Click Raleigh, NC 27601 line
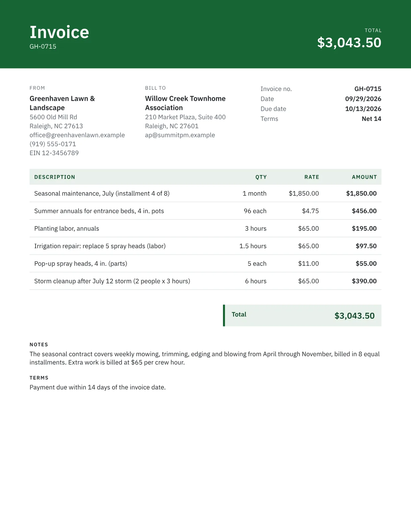The image size is (411, 532). coord(172,126)
